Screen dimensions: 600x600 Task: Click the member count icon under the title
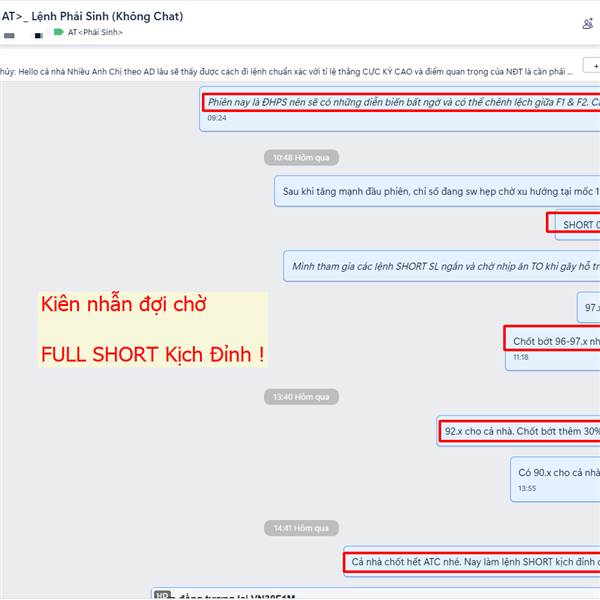(x=39, y=36)
